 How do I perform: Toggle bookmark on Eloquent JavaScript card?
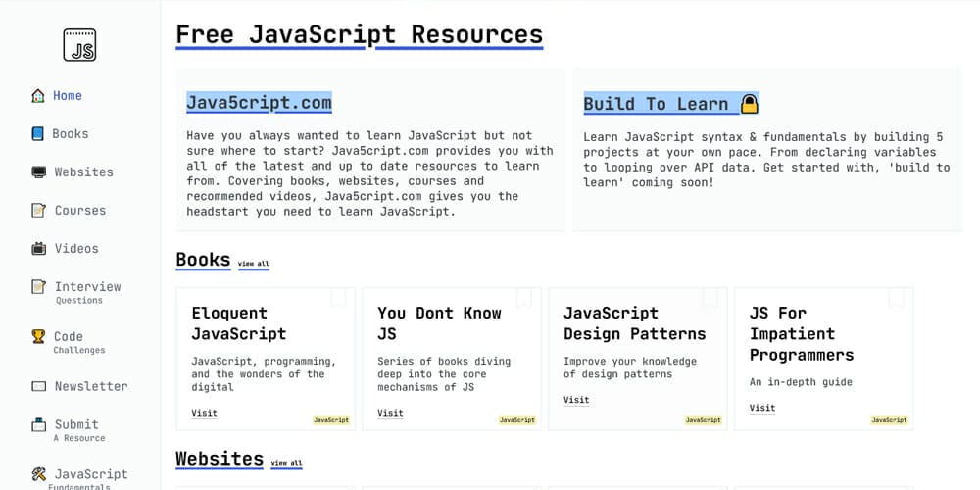338,297
